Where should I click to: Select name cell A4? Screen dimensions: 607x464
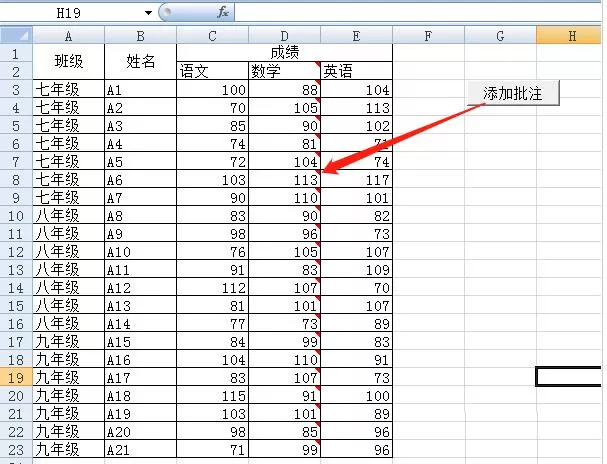pos(141,143)
